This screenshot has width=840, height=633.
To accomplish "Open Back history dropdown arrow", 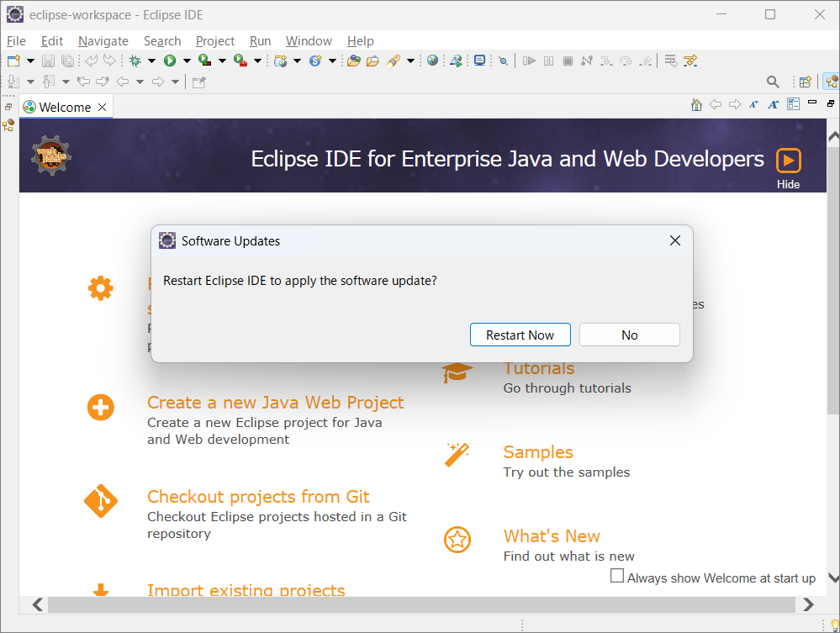I will tap(140, 82).
